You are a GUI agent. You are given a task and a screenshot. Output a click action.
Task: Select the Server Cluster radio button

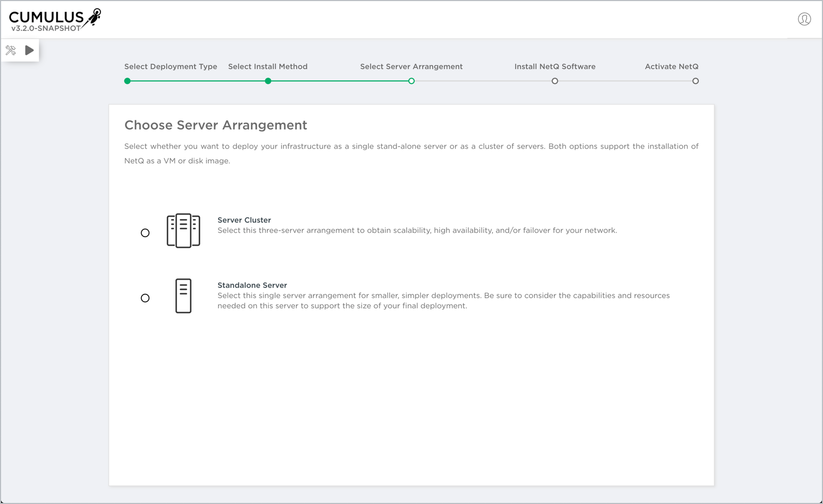pos(145,233)
